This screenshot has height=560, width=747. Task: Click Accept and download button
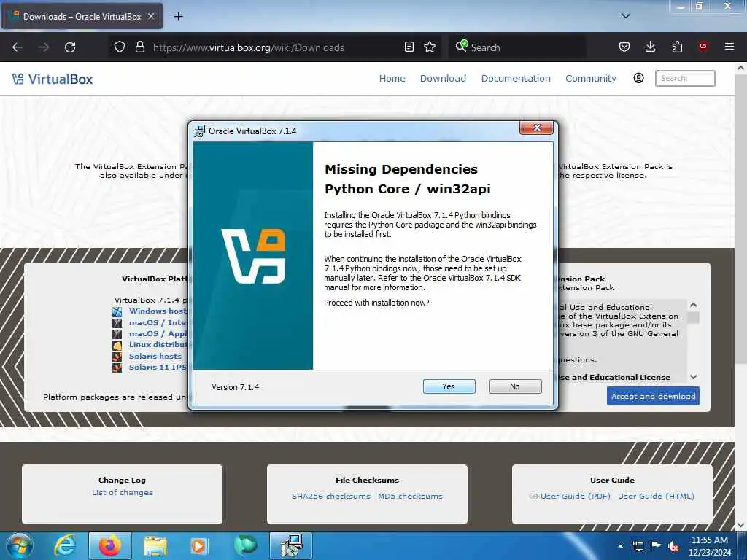[653, 396]
